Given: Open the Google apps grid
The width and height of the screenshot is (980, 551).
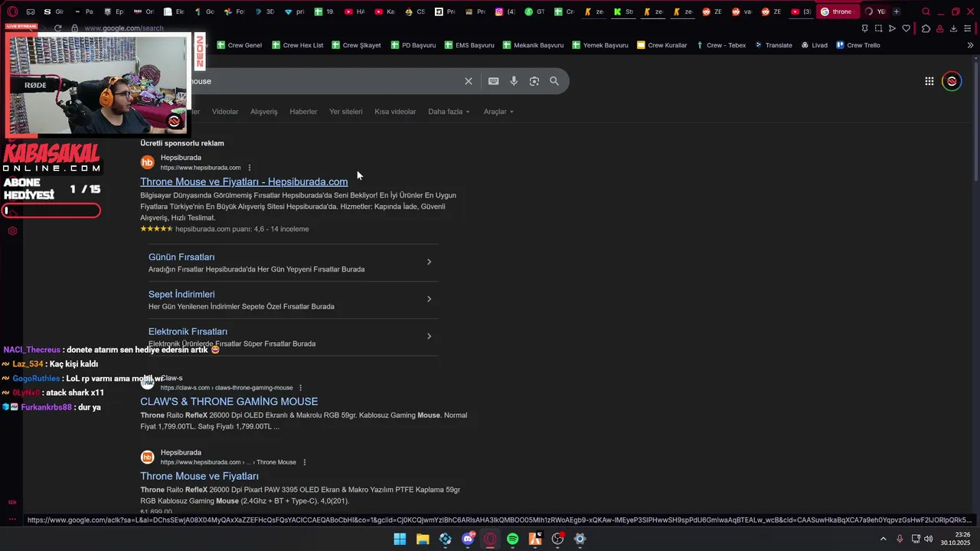Looking at the screenshot, I should click(929, 81).
